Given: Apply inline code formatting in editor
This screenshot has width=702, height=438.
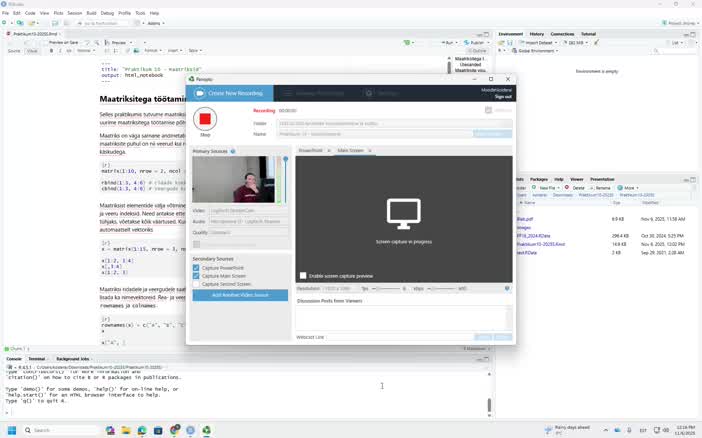Looking at the screenshot, I should tap(68, 51).
